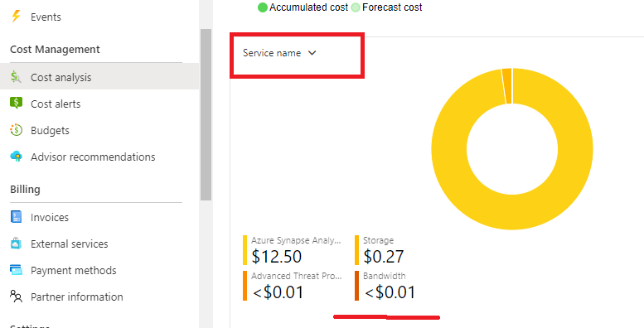Click the Payment methods card icon
644x328 pixels.
(16, 270)
